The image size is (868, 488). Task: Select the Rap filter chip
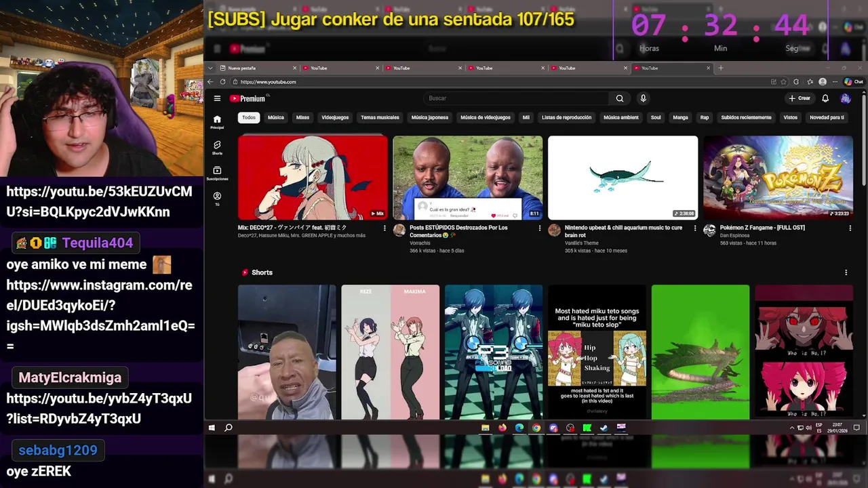(x=705, y=117)
